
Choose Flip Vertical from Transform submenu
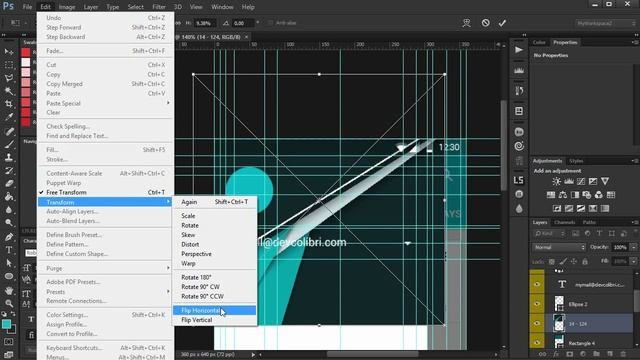click(x=214, y=320)
